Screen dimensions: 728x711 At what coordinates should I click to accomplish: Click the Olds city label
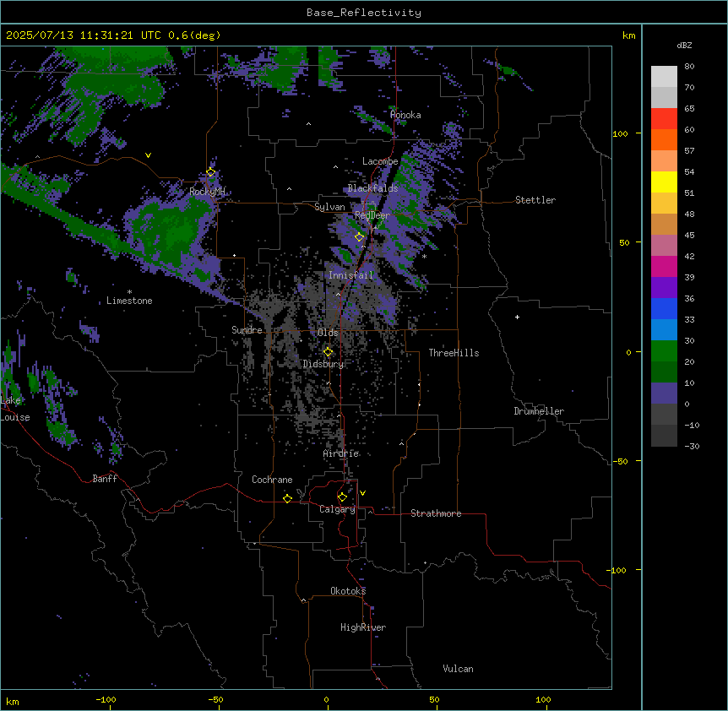pos(328,333)
